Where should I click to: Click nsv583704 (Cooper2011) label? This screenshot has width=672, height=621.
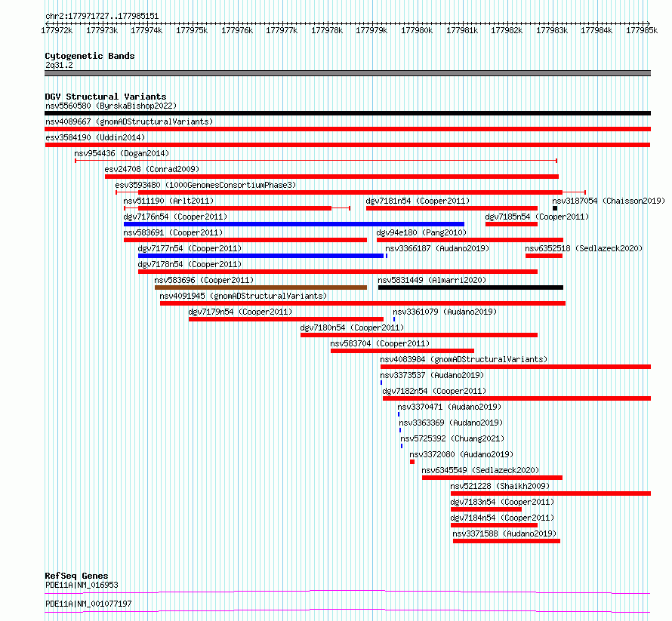[x=380, y=343]
